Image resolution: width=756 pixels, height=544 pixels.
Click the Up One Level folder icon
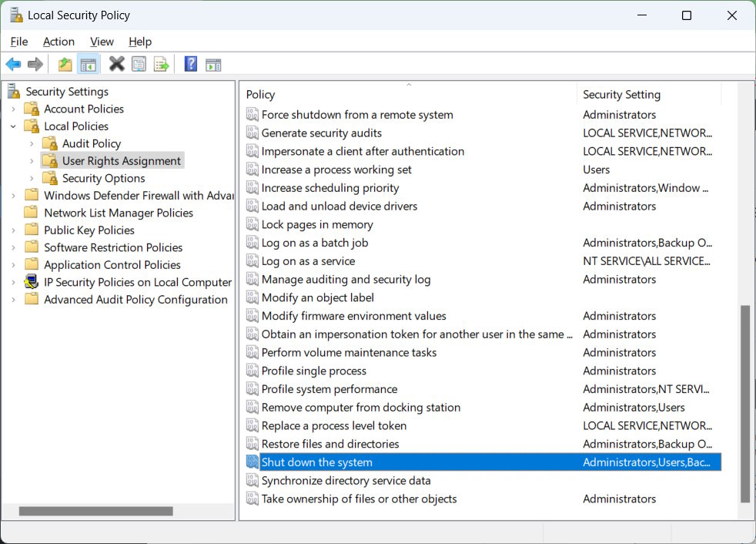tap(65, 64)
